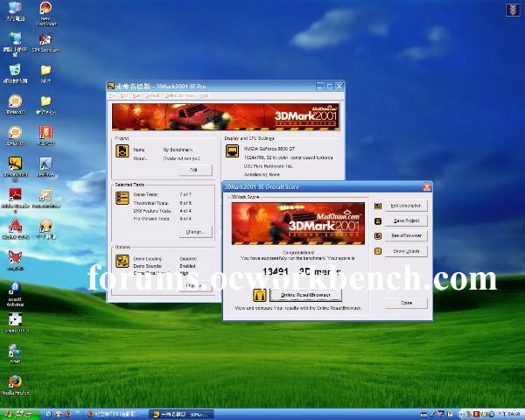
Task: Open the red fox desktop icon
Action: pyautogui.click(x=15, y=261)
